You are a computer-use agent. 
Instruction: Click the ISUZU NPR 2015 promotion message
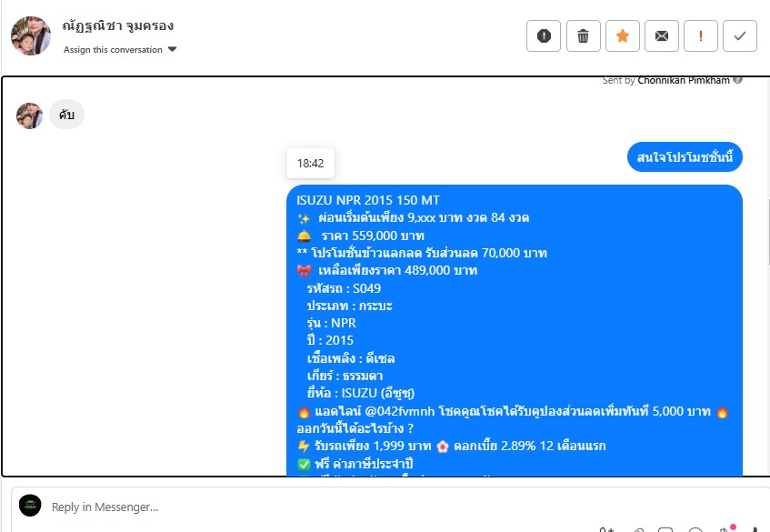coord(515,330)
